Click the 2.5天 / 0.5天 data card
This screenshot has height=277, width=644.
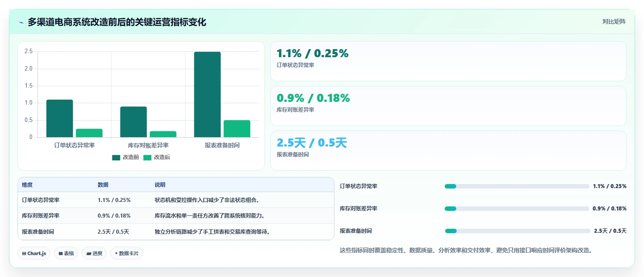448,151
